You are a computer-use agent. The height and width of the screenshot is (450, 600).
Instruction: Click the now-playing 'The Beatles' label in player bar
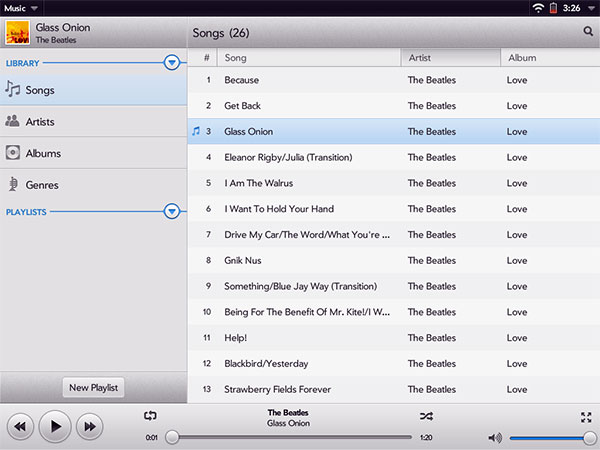coord(288,412)
